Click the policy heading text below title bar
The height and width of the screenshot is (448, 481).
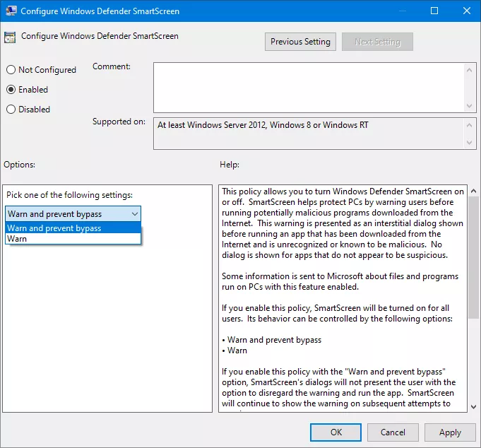click(x=100, y=36)
